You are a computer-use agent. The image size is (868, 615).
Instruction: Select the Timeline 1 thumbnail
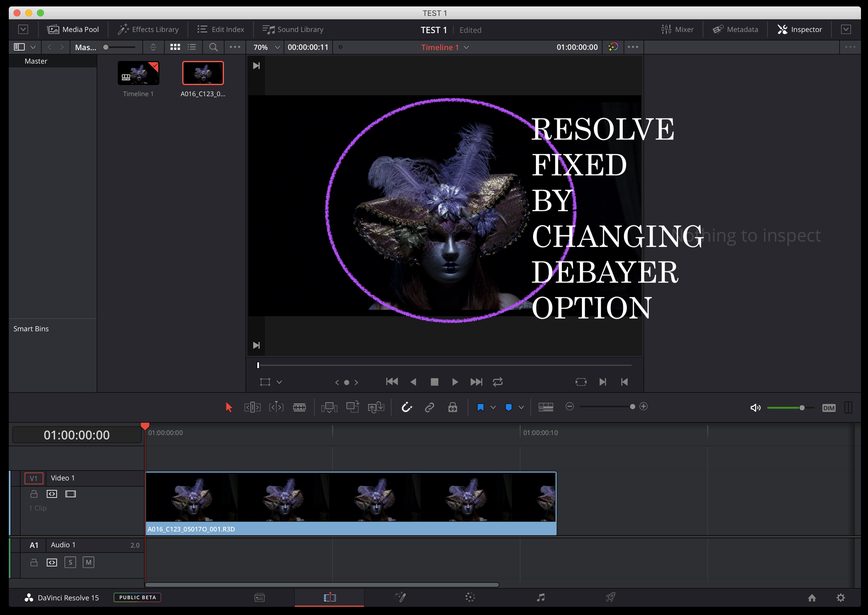pos(138,73)
